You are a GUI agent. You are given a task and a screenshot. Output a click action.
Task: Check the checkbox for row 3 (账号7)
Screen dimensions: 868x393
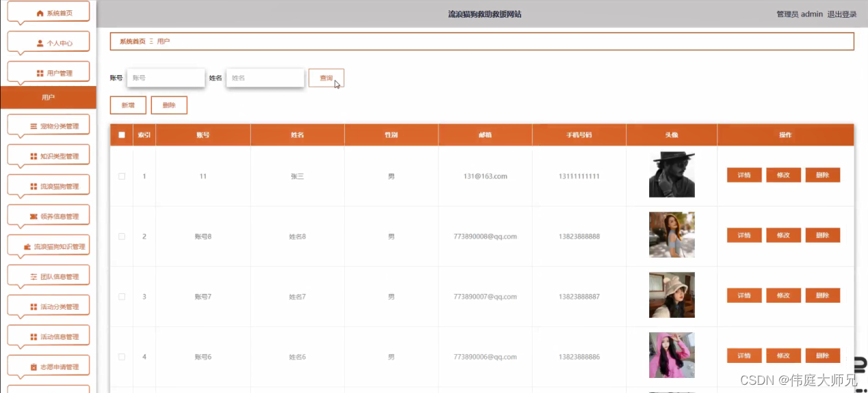click(x=122, y=297)
